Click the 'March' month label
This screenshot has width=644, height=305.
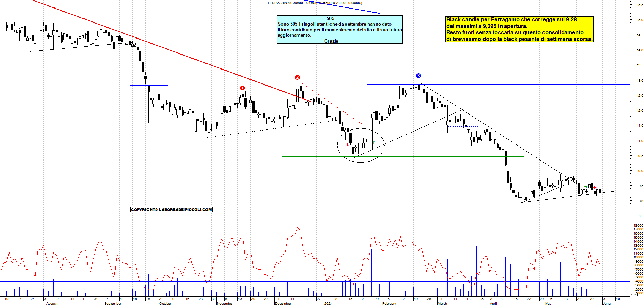(442, 303)
